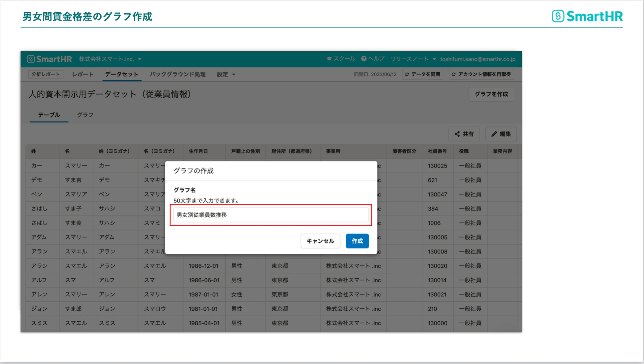The width and height of the screenshot is (644, 364).
Task: Open the バックグラウンド処理 tab
Action: coord(178,74)
